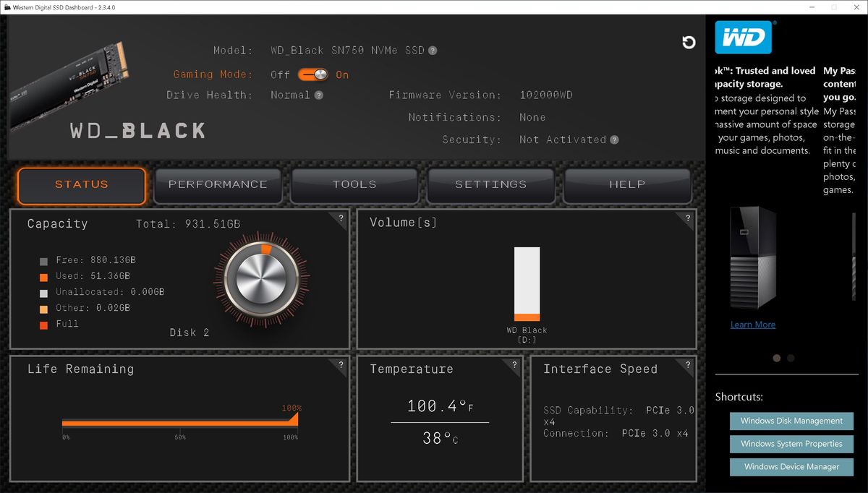Image resolution: width=868 pixels, height=493 pixels.
Task: Click the capacity dial knob
Action: [260, 278]
